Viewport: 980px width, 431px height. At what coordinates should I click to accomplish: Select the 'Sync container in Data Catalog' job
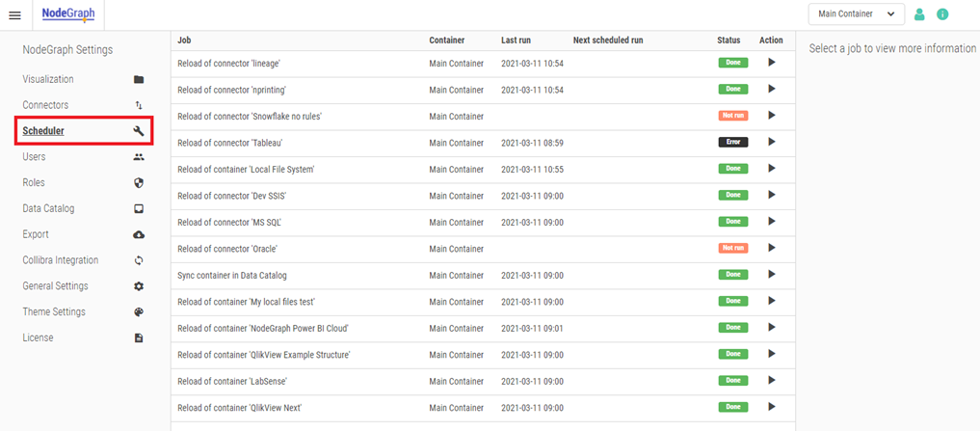[x=232, y=275]
